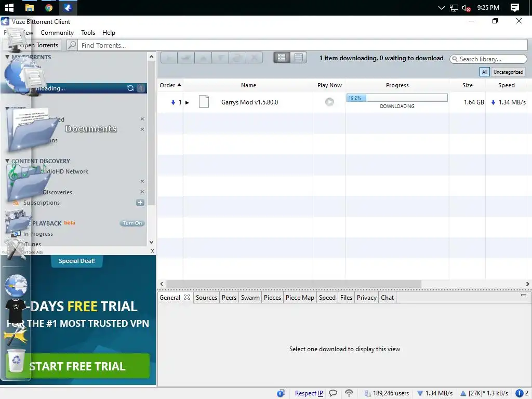532x399 pixels.
Task: Click the blue info icon left of Respect IP
Action: (281, 393)
